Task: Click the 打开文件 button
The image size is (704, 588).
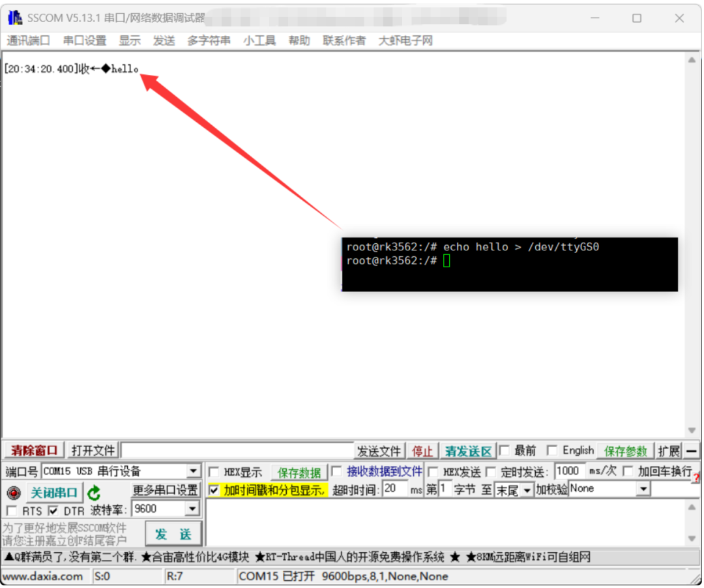Action: point(93,450)
